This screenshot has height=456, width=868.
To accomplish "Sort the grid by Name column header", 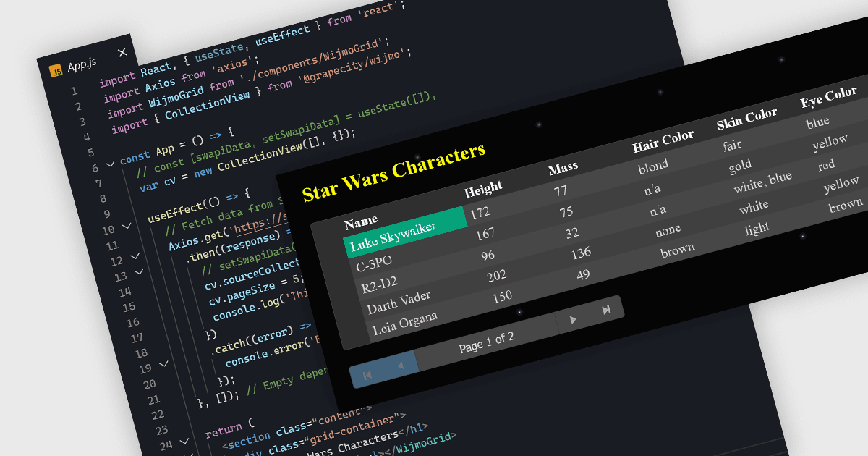I will (361, 222).
